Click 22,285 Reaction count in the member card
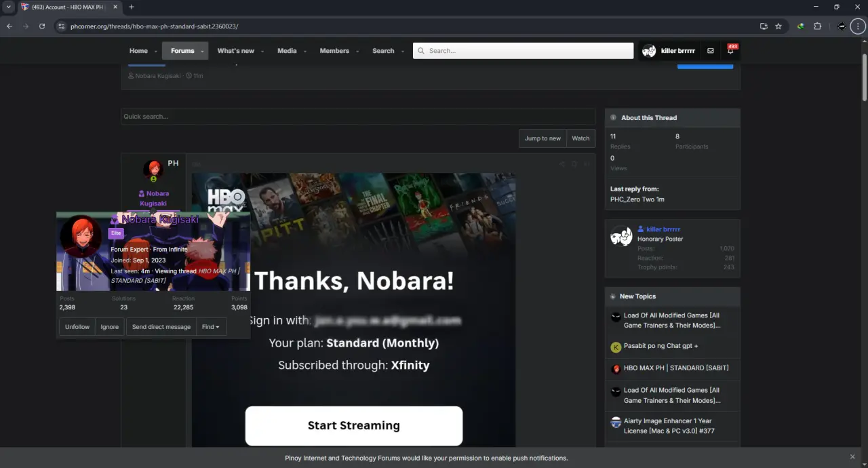Viewport: 868px width, 468px height. 183,307
